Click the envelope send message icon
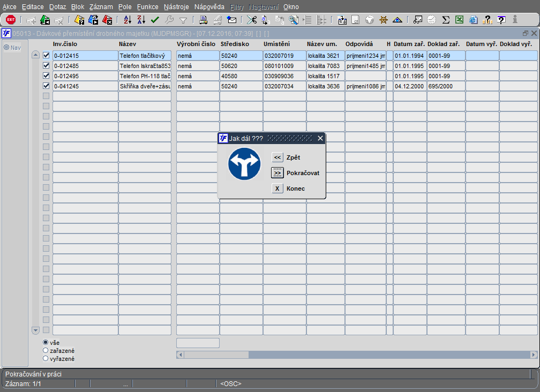This screenshot has height=392, width=540. [x=232, y=20]
